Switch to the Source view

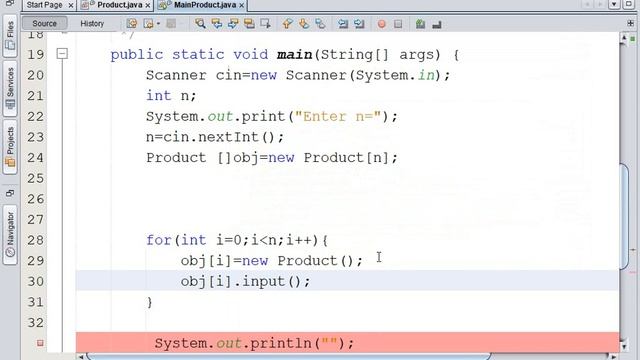[x=44, y=23]
